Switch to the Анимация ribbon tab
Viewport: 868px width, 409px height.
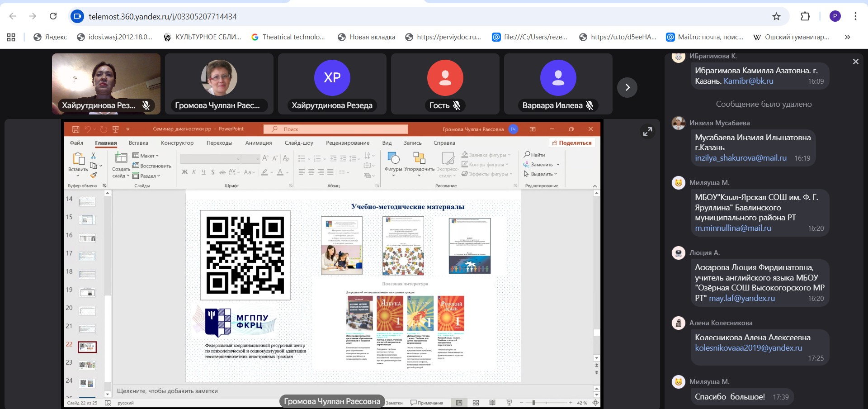pyautogui.click(x=258, y=143)
